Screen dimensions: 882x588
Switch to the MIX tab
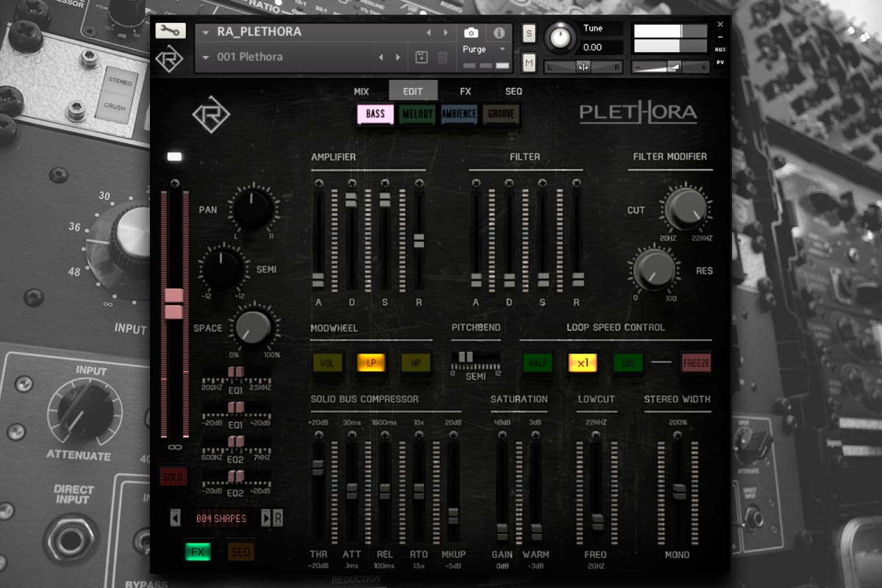pyautogui.click(x=361, y=91)
